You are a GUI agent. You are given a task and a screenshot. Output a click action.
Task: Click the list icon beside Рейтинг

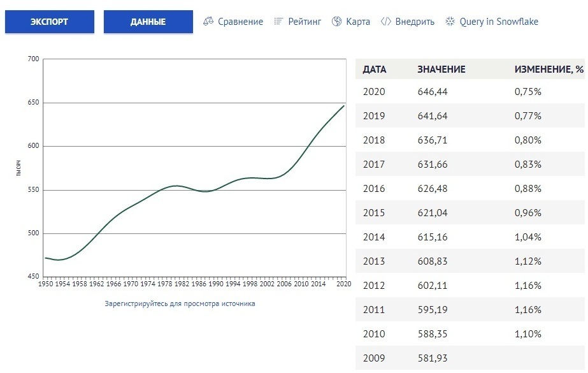[x=278, y=22]
